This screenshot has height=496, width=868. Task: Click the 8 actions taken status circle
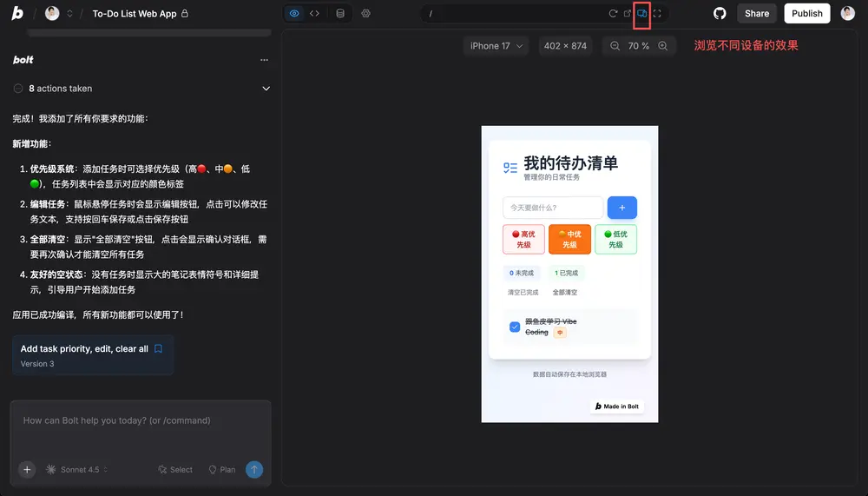coord(17,88)
